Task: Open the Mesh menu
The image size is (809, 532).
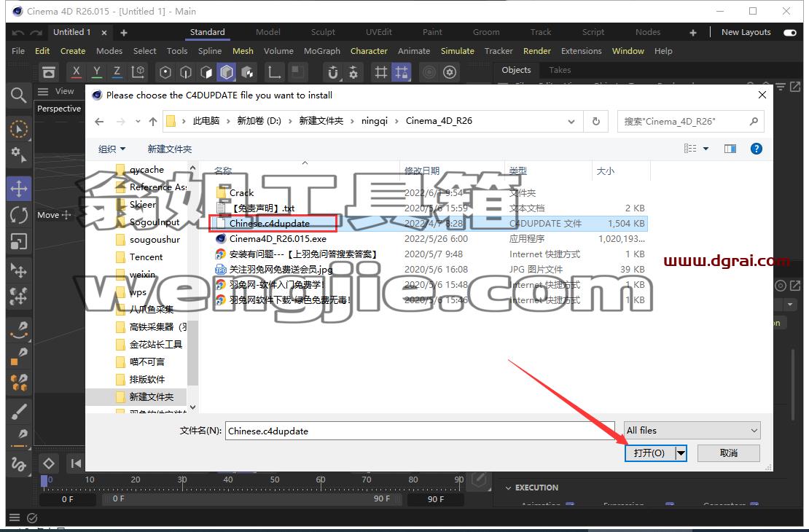Action: coord(243,51)
